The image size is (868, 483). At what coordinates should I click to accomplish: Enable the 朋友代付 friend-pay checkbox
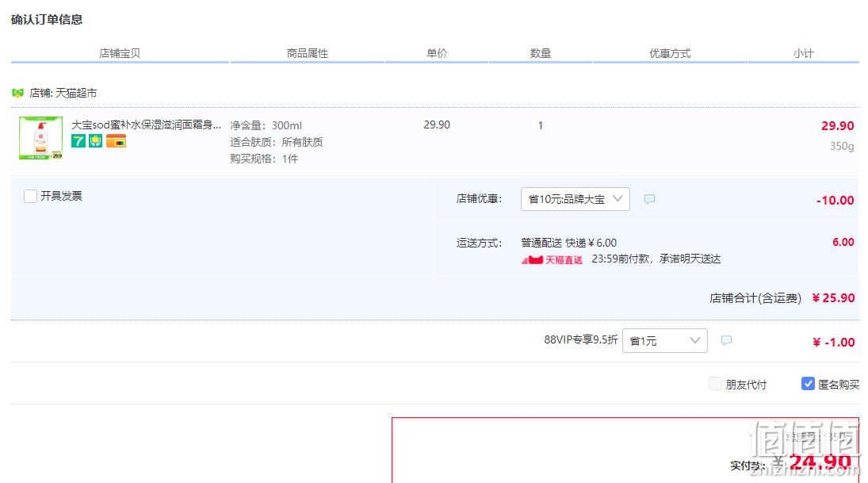pyautogui.click(x=715, y=384)
